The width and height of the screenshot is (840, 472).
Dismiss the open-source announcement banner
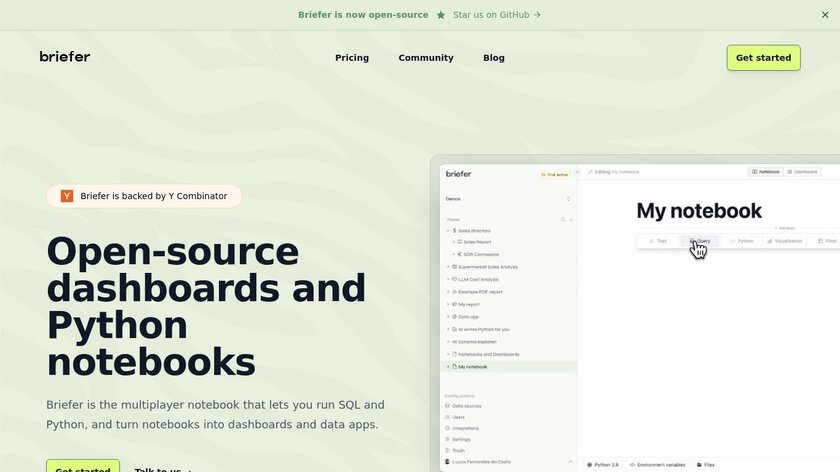tap(825, 15)
